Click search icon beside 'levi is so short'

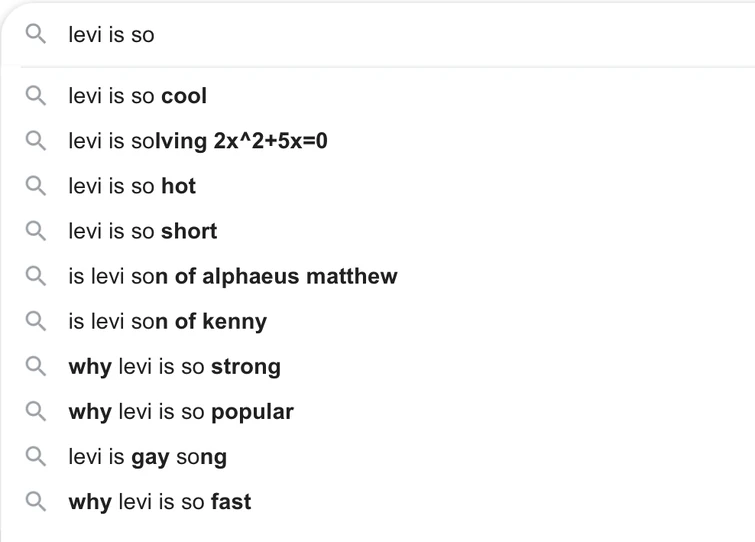coord(35,231)
